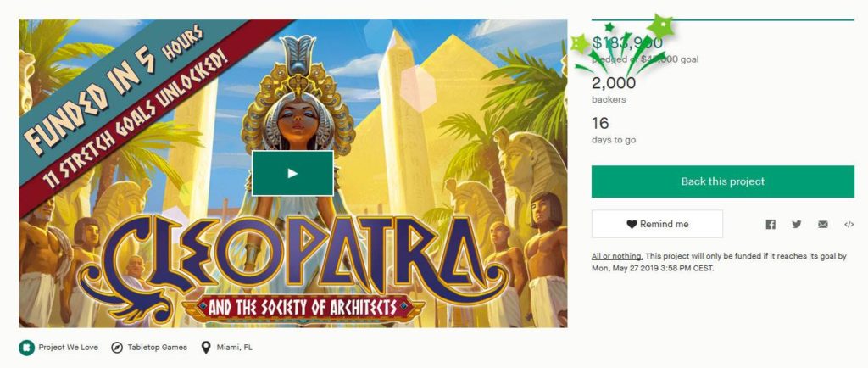Share the project via email icon
The height and width of the screenshot is (368, 868).
pyautogui.click(x=822, y=224)
